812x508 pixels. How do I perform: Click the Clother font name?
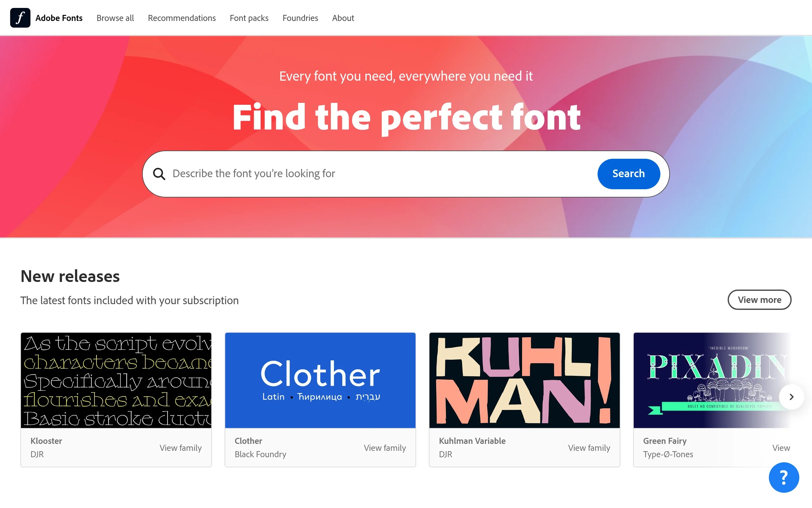(x=248, y=441)
